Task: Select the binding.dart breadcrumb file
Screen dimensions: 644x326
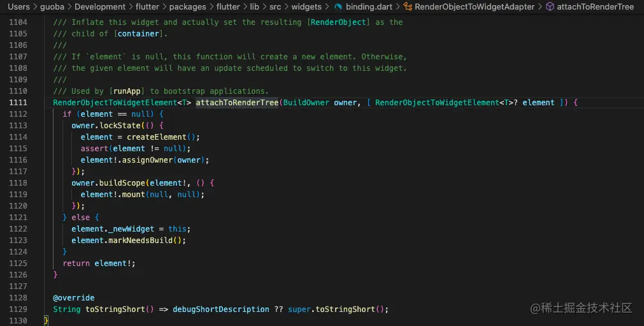Action: (x=369, y=6)
